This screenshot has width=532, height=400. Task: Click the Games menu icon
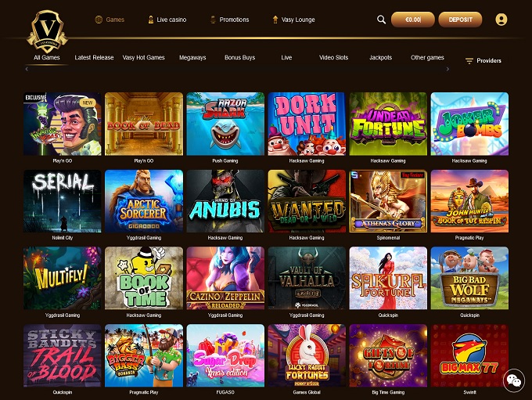click(99, 20)
